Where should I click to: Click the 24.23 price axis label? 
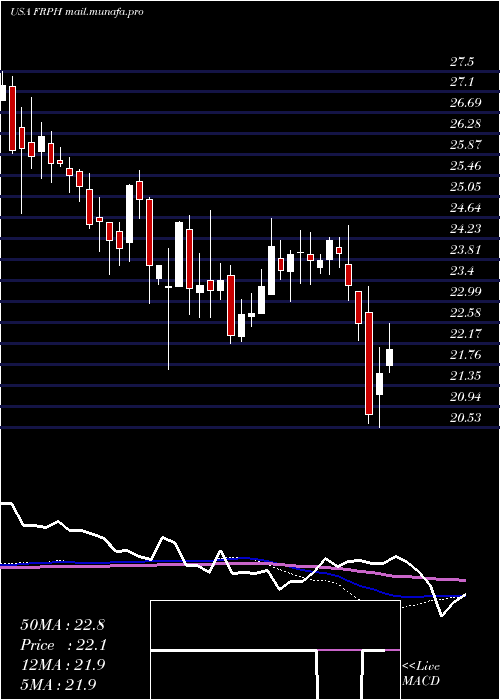[x=465, y=229]
